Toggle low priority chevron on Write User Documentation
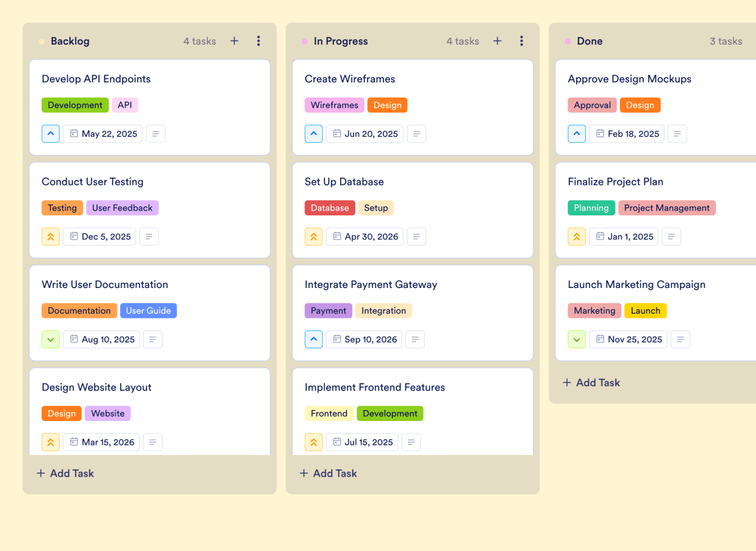Screen dimensions: 756x551 pyautogui.click(x=51, y=339)
